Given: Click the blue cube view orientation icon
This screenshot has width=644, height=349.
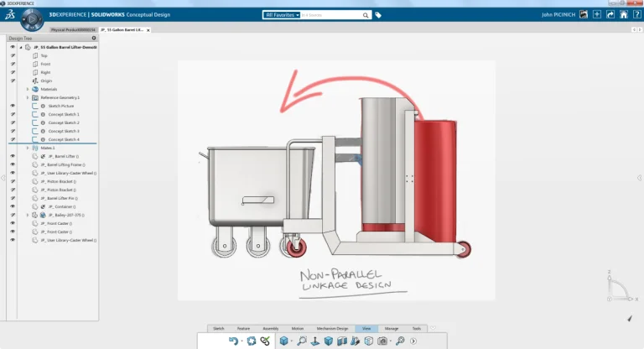Looking at the screenshot, I should coord(285,341).
